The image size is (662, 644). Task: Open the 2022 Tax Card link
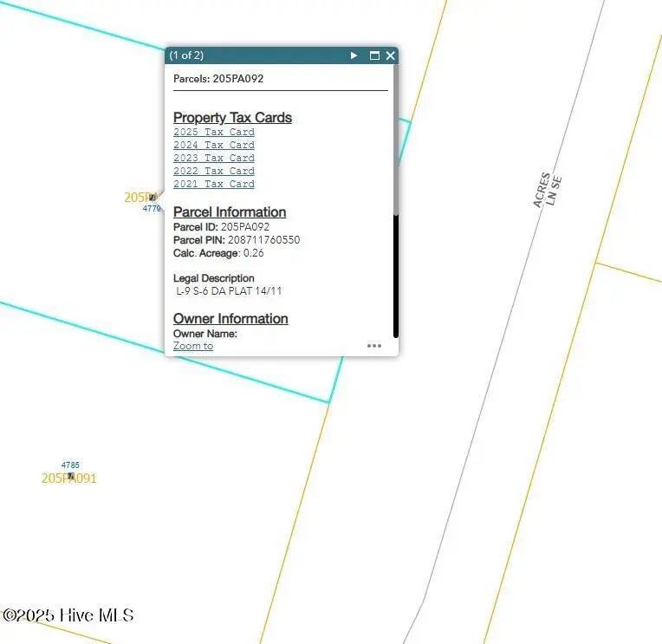click(x=213, y=171)
